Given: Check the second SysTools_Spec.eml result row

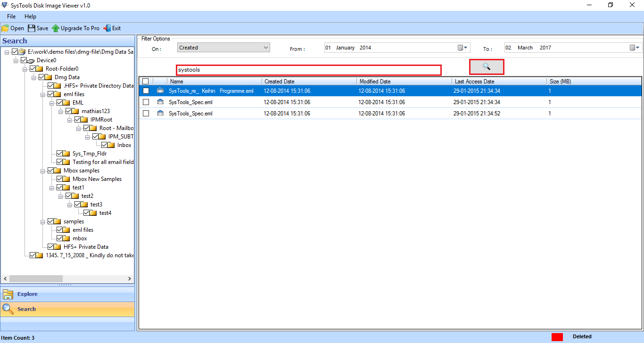Looking at the screenshot, I should [x=145, y=113].
